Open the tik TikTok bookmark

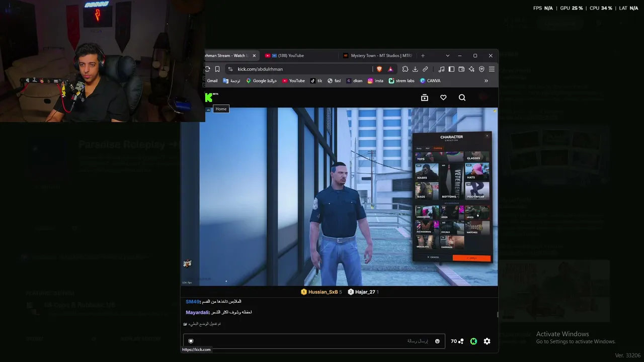click(316, 80)
